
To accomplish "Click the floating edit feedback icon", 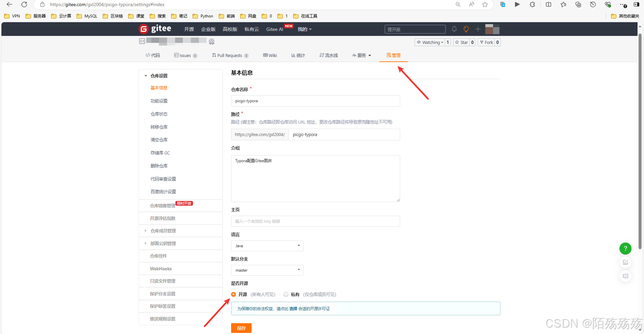I will (x=626, y=262).
